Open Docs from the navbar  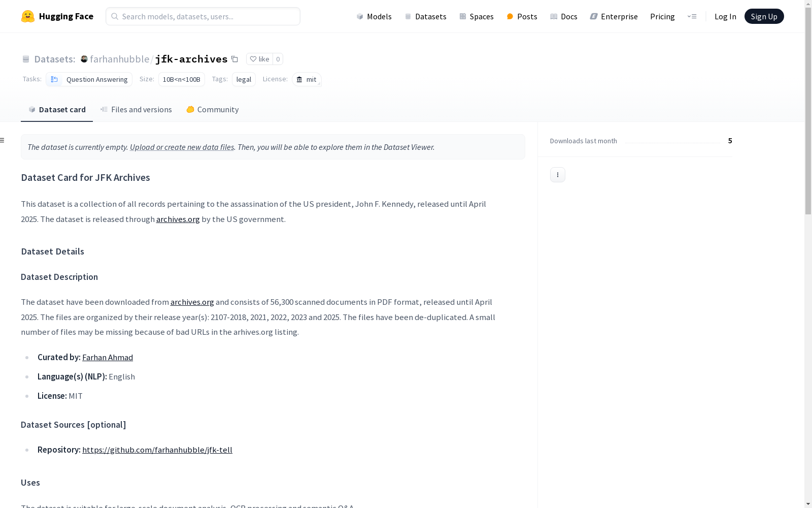point(564,16)
